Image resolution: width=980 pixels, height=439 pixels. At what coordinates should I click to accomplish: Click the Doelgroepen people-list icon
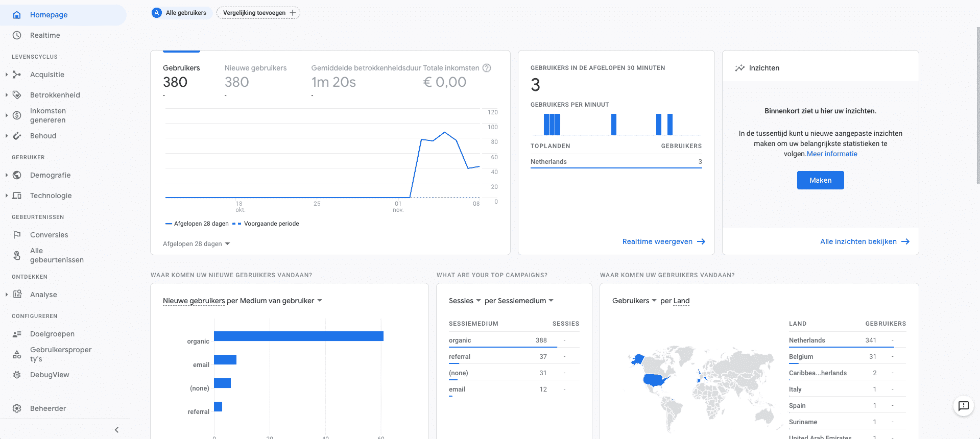(x=17, y=334)
